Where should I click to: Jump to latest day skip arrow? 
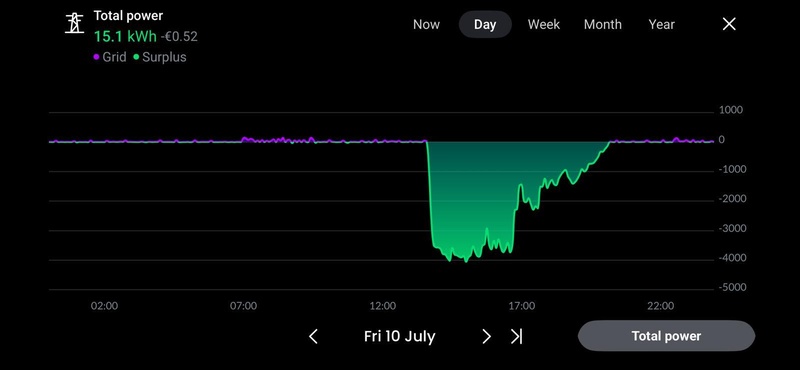pyautogui.click(x=516, y=336)
